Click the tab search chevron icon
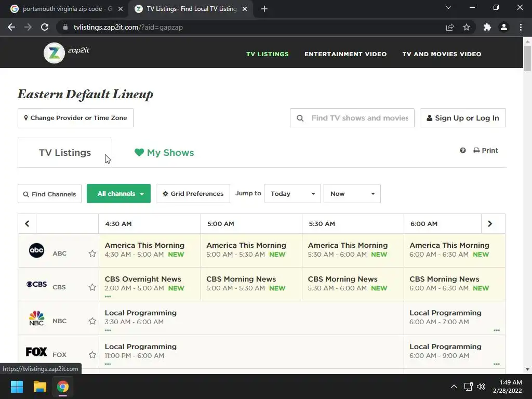 (448, 7)
